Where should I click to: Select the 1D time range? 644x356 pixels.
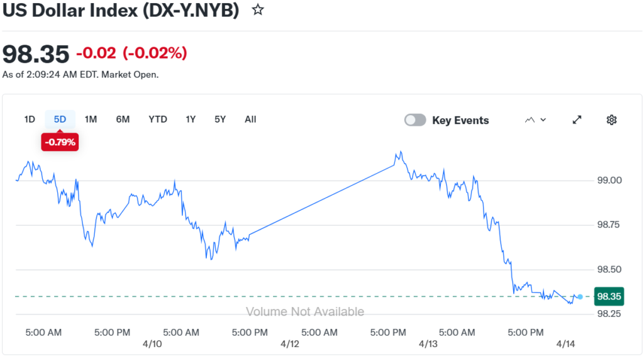(x=30, y=120)
